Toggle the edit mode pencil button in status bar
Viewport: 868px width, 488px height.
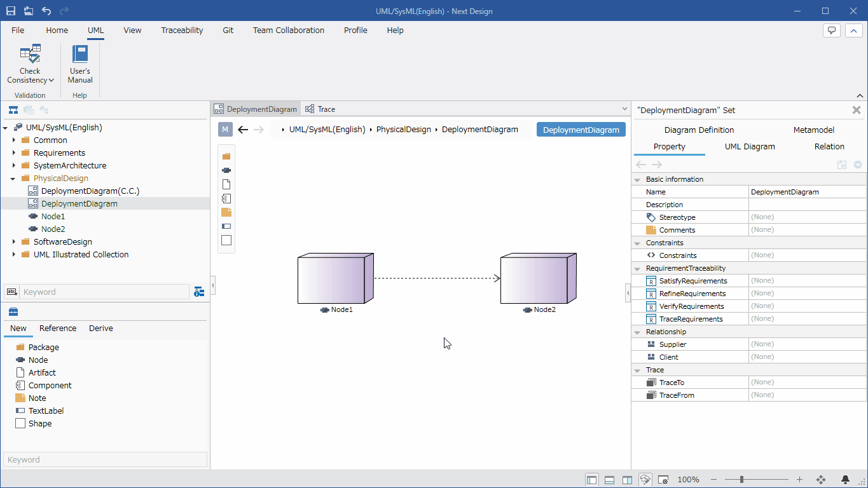tap(645, 480)
